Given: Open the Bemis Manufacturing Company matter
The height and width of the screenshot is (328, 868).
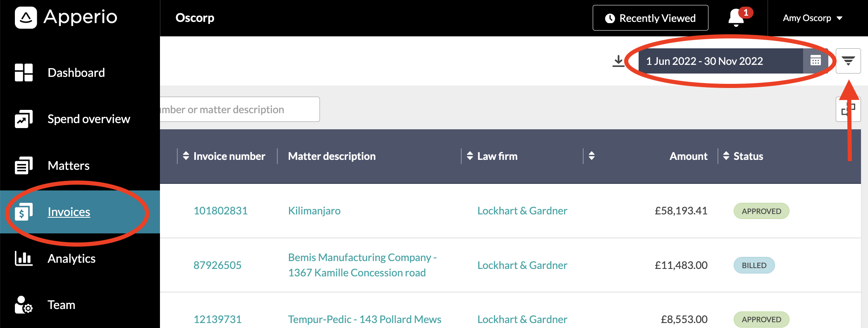Looking at the screenshot, I should (x=362, y=265).
